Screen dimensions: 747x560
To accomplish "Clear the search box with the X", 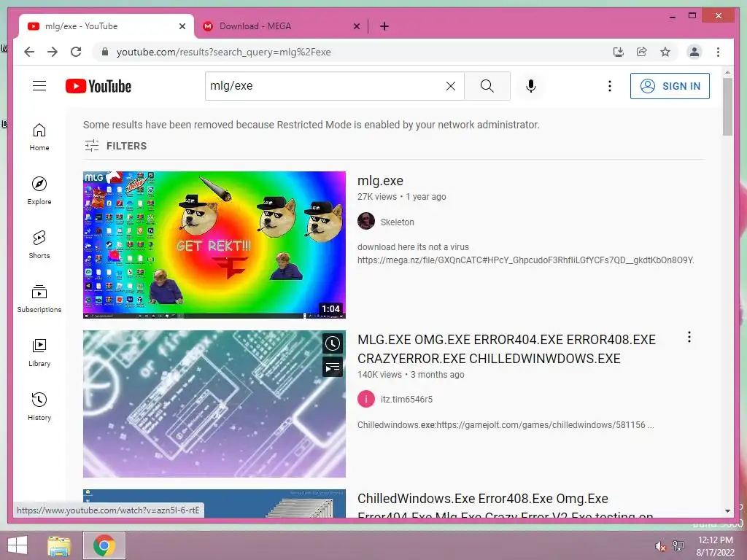I will tap(450, 86).
